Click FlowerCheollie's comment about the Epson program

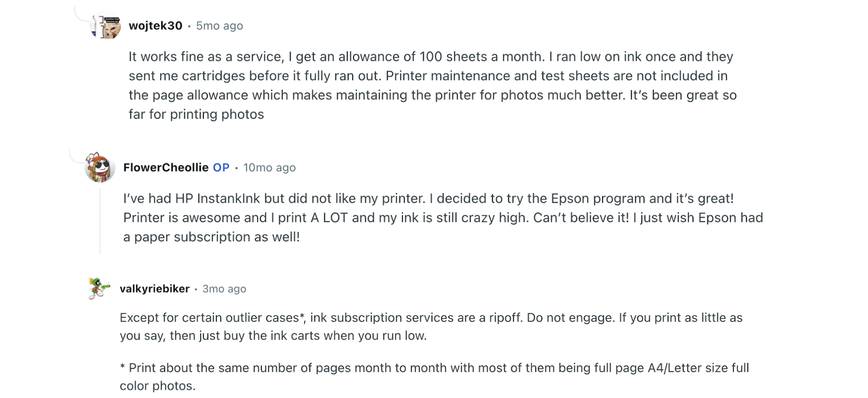click(443, 218)
